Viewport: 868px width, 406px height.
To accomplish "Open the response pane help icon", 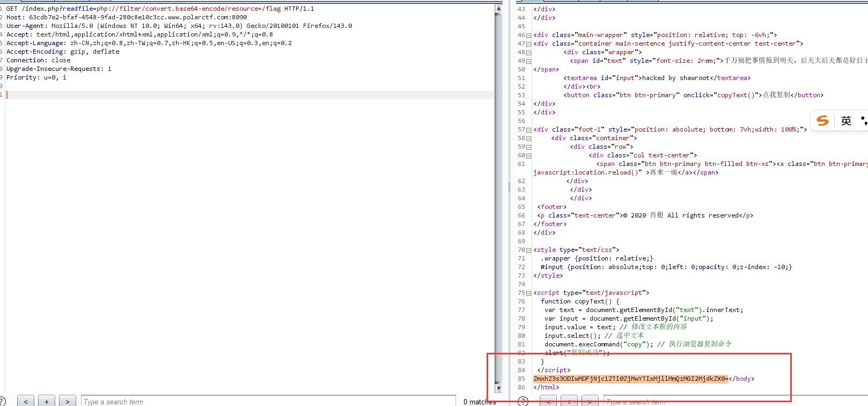I will [523, 401].
